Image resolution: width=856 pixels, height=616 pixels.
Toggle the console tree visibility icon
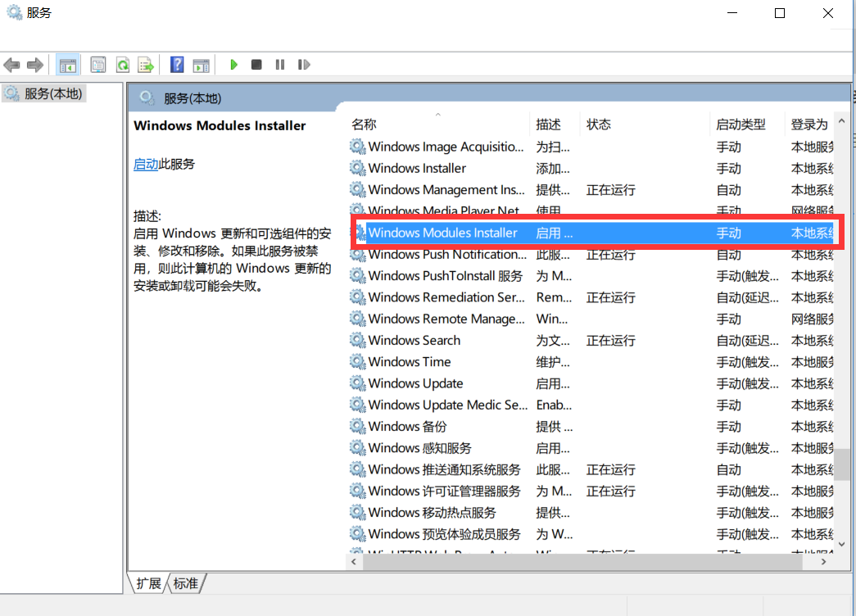click(x=66, y=65)
